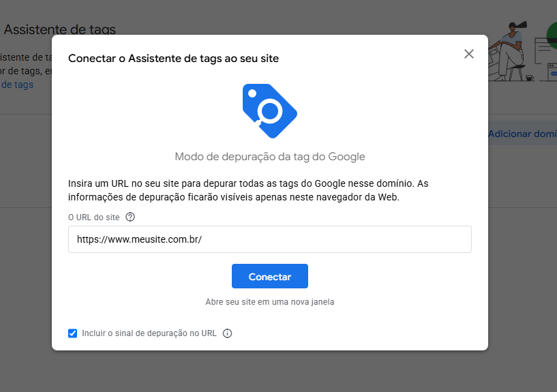This screenshot has height=392, width=557.
Task: Click the blue Google tag debug icon
Action: click(x=270, y=110)
